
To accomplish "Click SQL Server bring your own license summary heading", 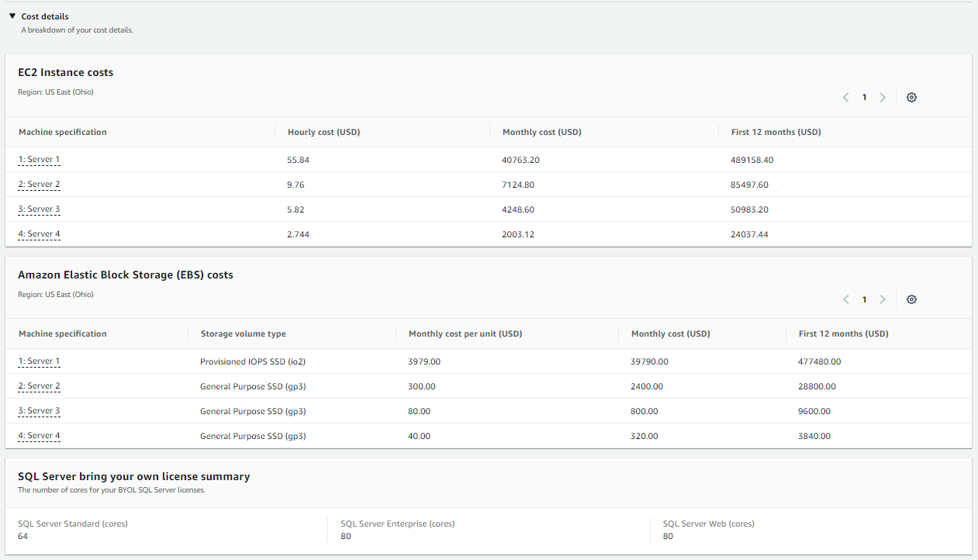I will [134, 476].
